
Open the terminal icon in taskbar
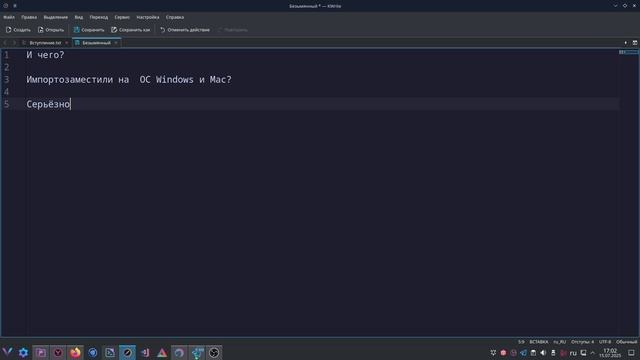[110, 353]
